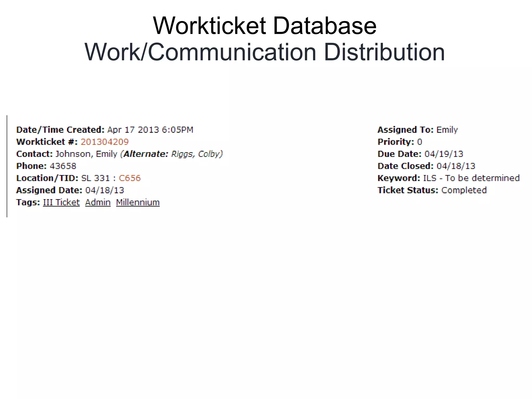The width and height of the screenshot is (532, 399).
Task: Click the 'Location/TID:' label
Action: coord(47,178)
